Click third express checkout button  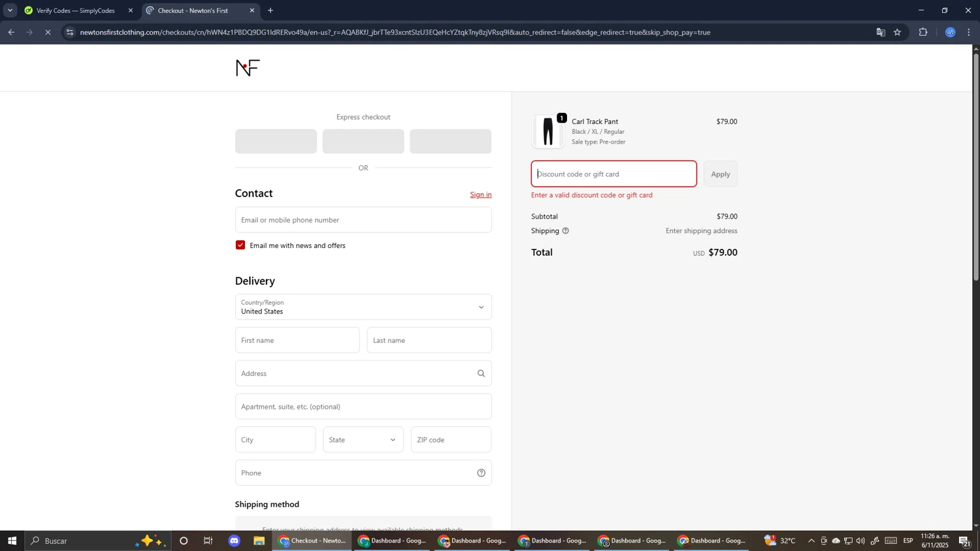pyautogui.click(x=450, y=142)
